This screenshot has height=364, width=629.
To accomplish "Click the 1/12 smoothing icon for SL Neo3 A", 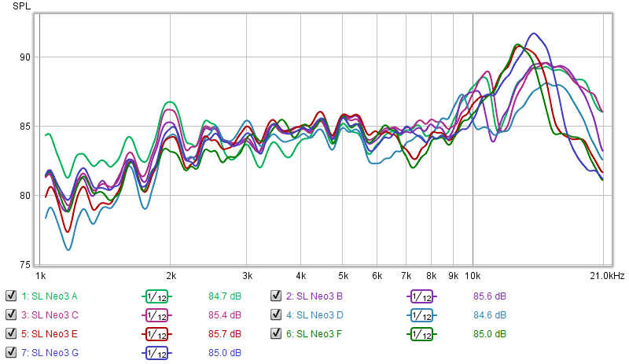I will click(x=156, y=296).
